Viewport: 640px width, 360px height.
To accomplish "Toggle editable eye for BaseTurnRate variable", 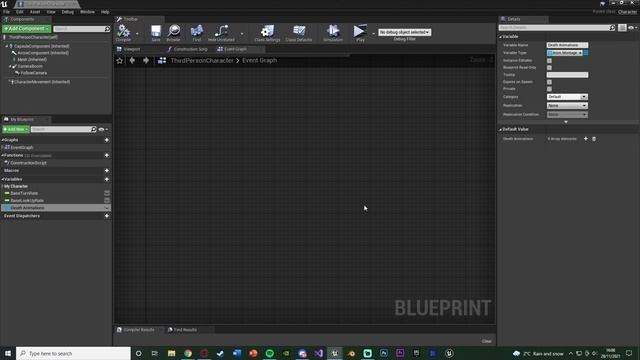I will click(x=107, y=193).
